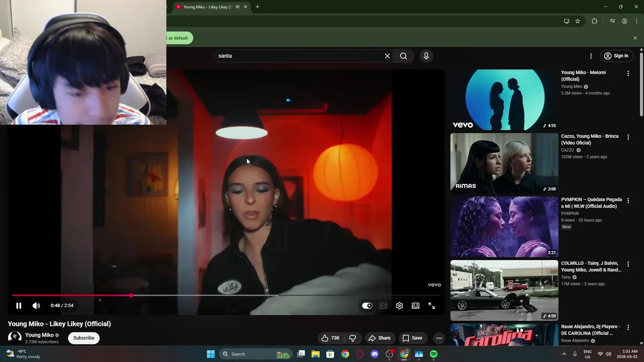The height and width of the screenshot is (362, 644).
Task: Click the set as default button
Action: 179,38
